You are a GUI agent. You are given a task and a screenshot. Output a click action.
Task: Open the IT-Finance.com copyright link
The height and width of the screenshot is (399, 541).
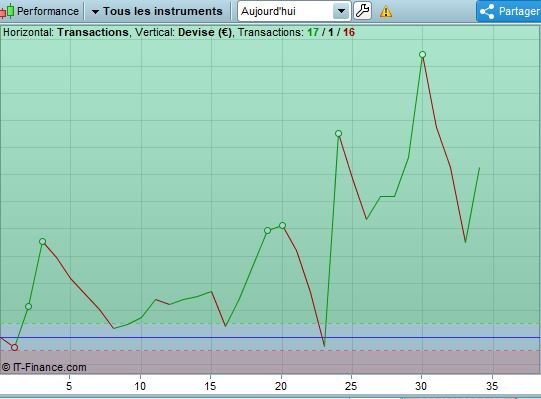44,367
